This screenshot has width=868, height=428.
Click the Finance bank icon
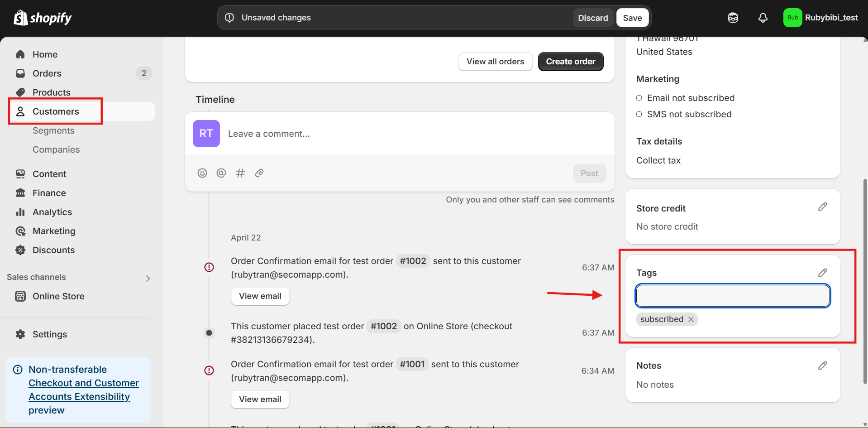[x=20, y=193]
